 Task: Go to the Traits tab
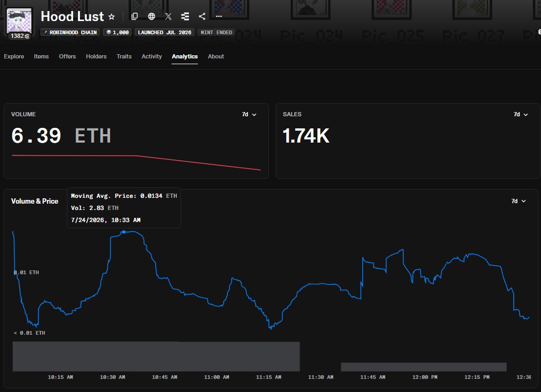point(124,56)
